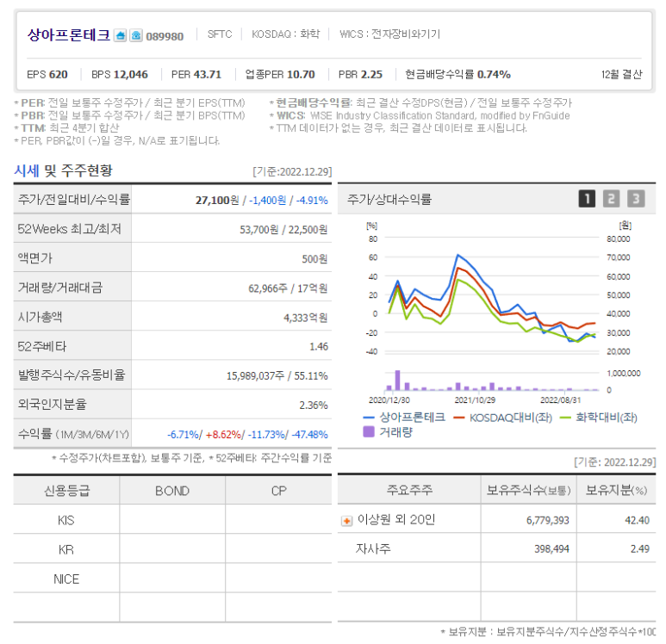666x644 pixels.
Task: Click the 보유지분(%) column header
Action: pos(616,491)
